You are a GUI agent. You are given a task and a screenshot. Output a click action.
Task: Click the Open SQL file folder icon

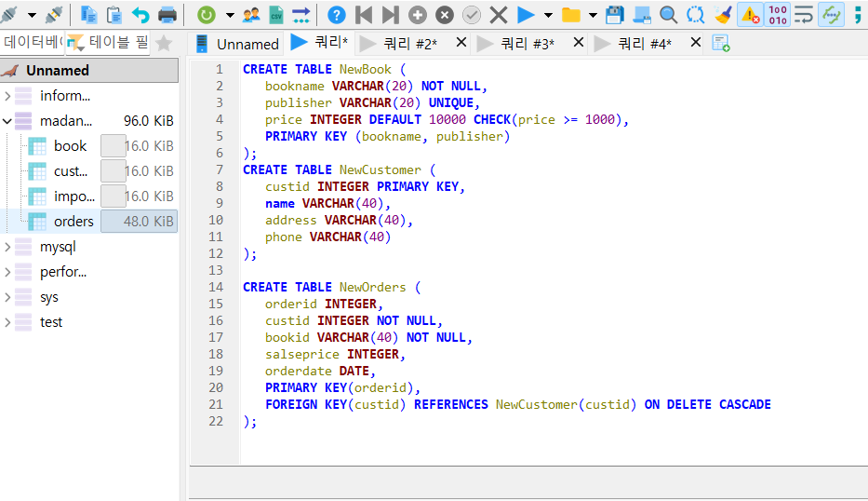click(570, 15)
